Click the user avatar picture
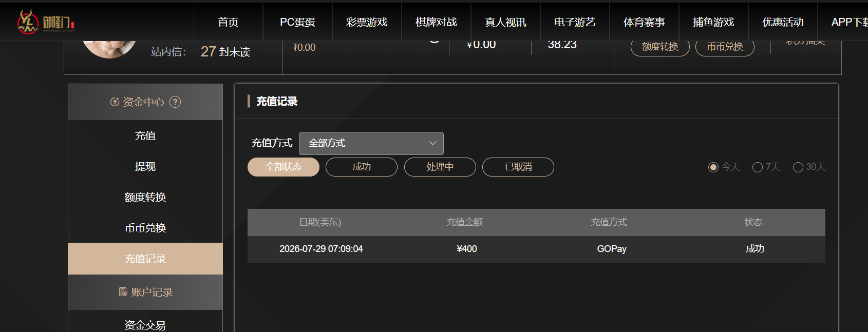Screen dimensions: 868x332 coord(109,49)
